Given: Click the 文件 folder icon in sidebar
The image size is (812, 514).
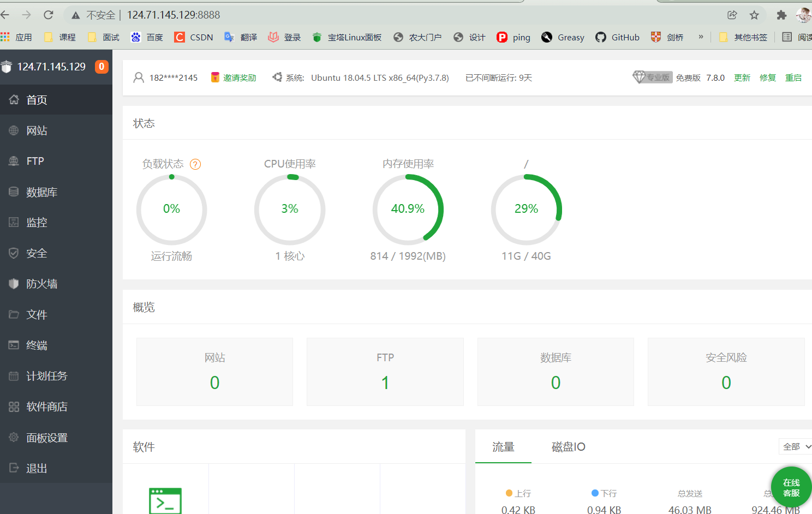Looking at the screenshot, I should pos(14,314).
